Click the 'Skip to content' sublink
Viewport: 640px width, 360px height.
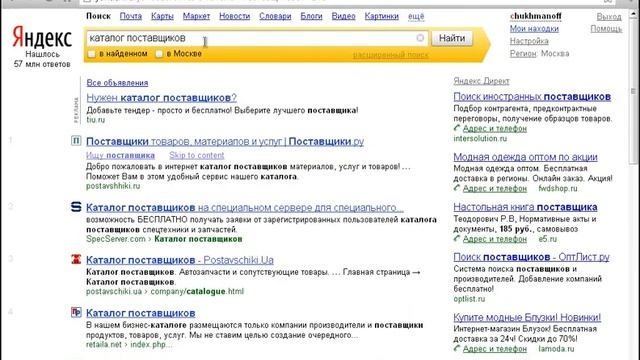[x=197, y=156]
